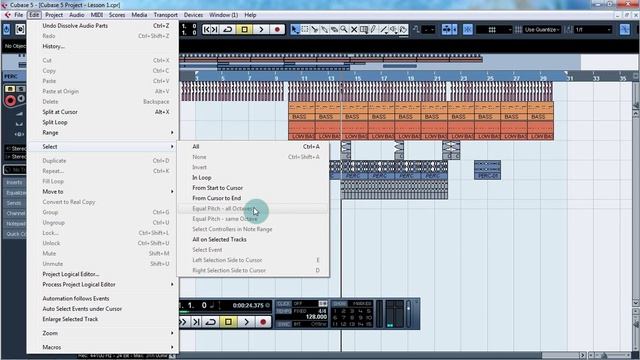
Task: Select the Draw pencil tool
Action: click(x=373, y=29)
